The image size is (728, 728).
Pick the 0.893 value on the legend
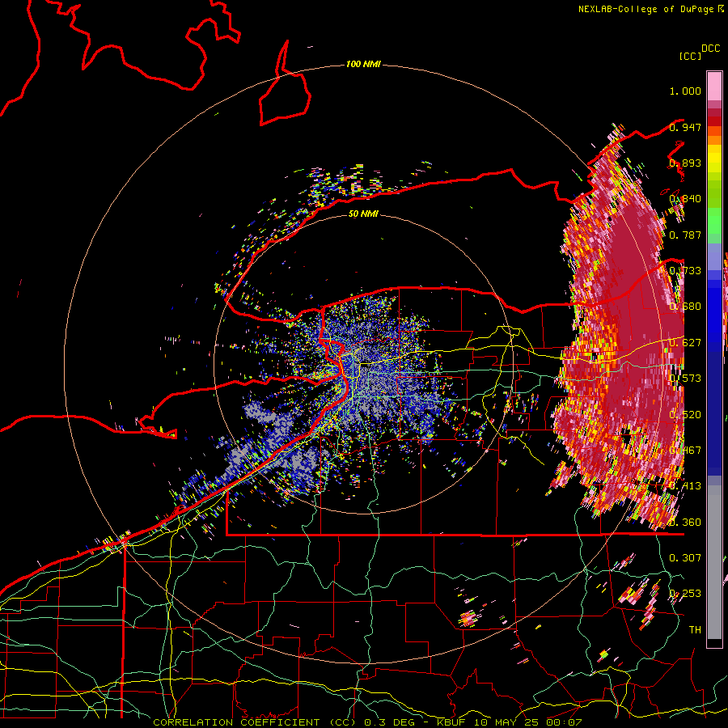(685, 163)
